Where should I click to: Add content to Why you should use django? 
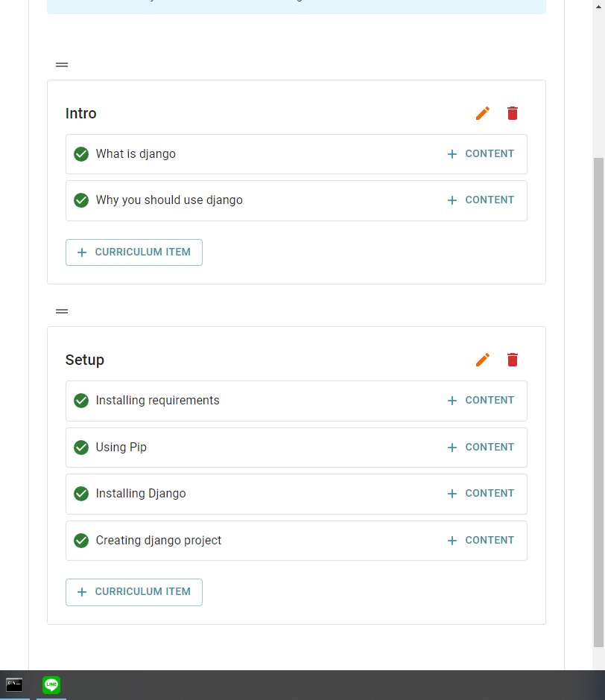coord(481,200)
